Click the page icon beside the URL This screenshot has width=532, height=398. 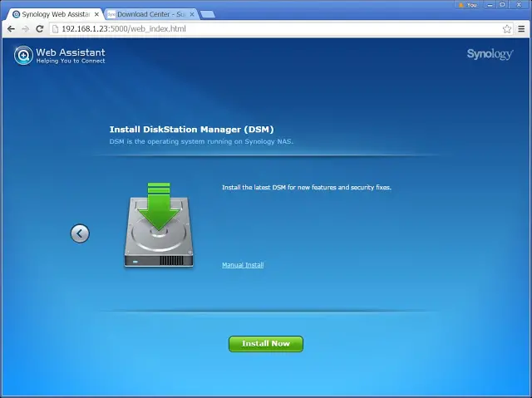tap(56, 29)
